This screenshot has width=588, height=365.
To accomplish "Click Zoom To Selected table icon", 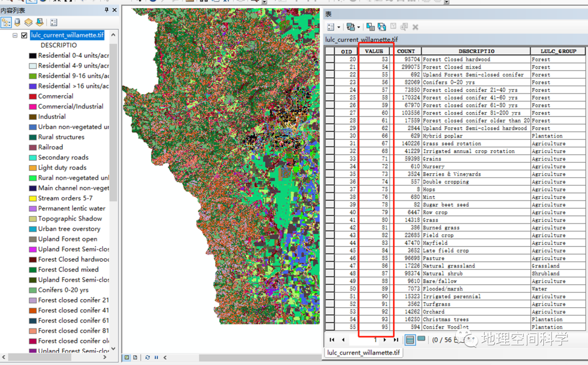I will coord(404,27).
